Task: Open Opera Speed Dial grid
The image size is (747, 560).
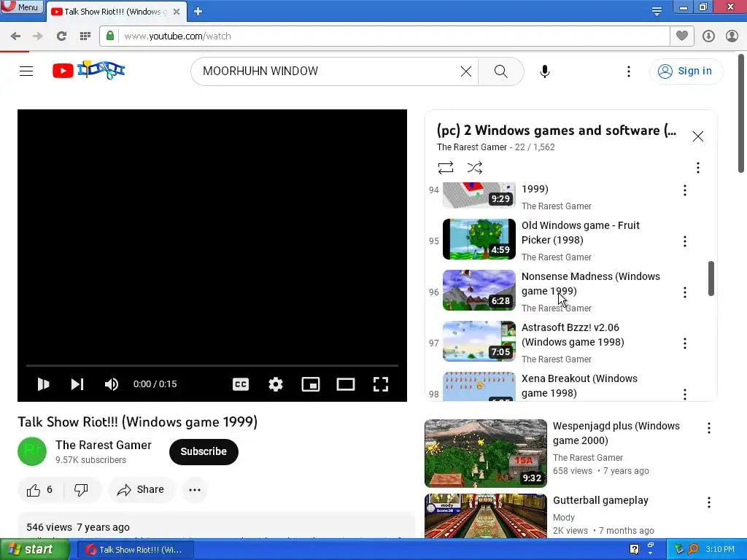Action: pos(85,36)
